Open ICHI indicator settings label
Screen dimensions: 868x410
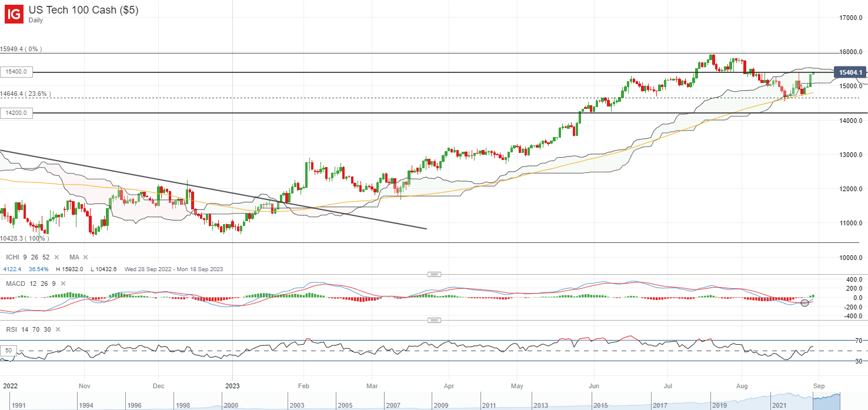point(27,257)
